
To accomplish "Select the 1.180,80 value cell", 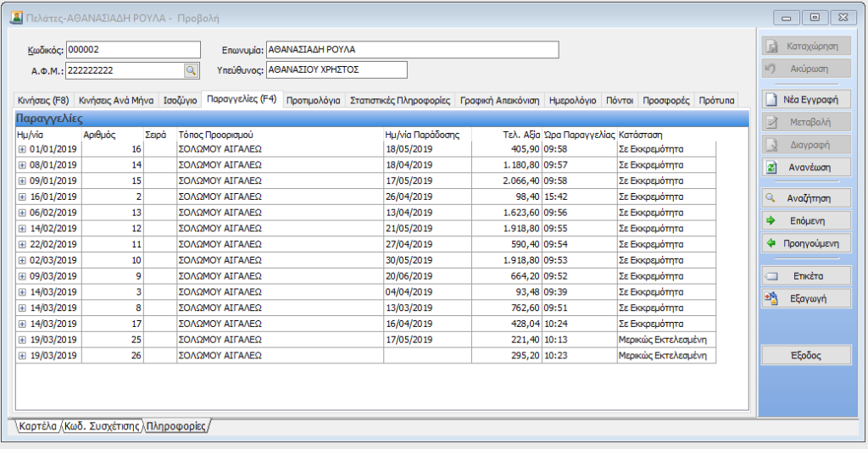I will 507,165.
